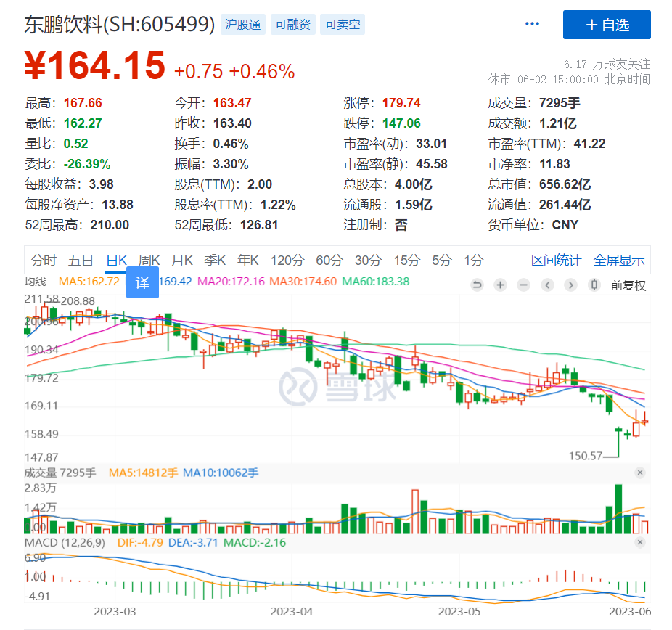Click the current price ¥164.15
This screenshot has width=672, height=630.
(x=95, y=65)
